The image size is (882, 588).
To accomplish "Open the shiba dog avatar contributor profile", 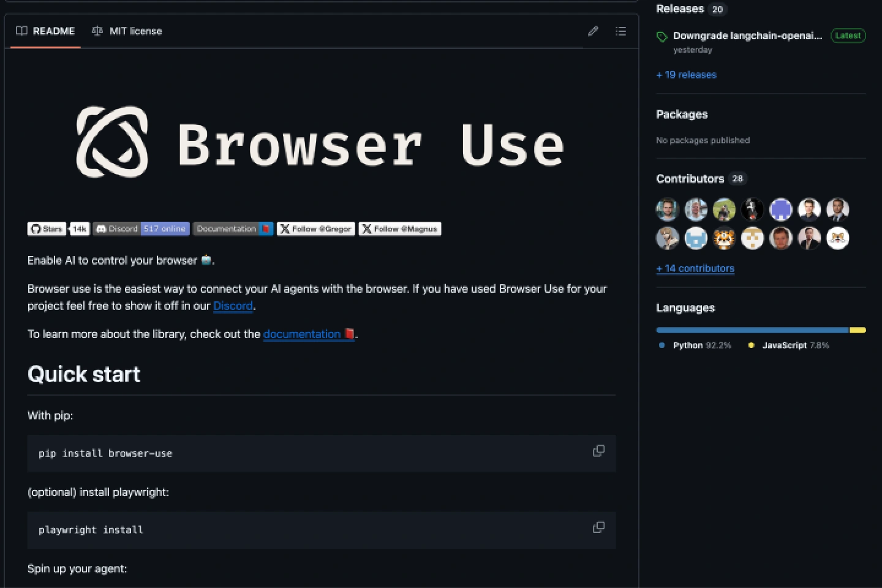I will coord(838,238).
